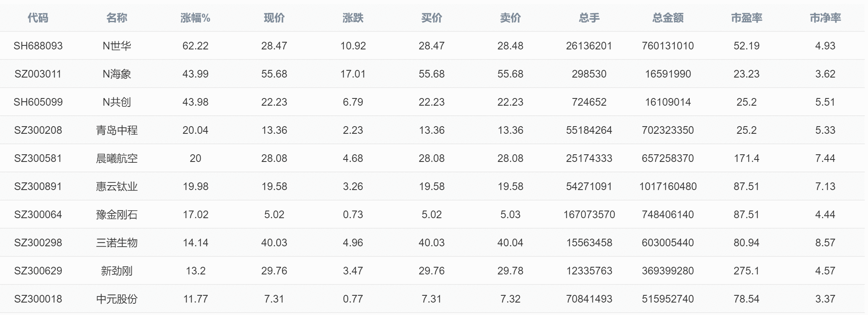This screenshot has height=315, width=868.
Task: Open stock code SH688093
Action: [38, 46]
